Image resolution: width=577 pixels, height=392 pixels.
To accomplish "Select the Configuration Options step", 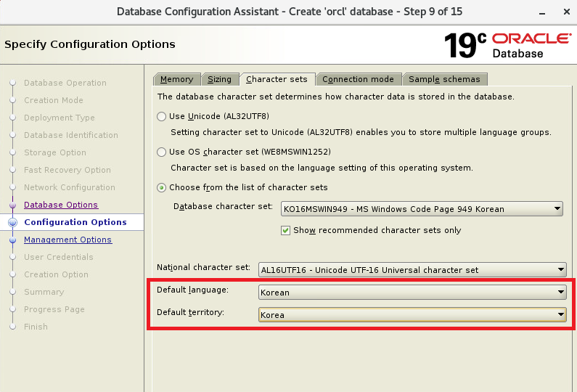I will 75,222.
